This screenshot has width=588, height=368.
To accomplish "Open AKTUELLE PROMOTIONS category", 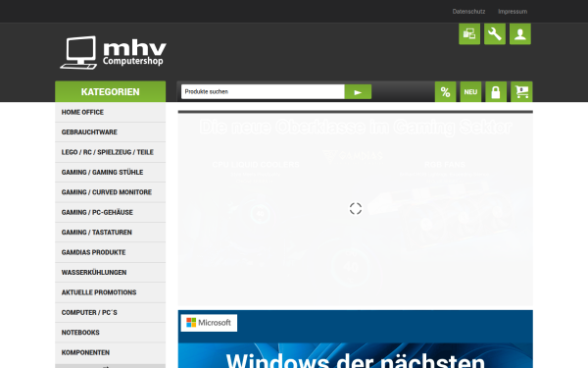I will pyautogui.click(x=110, y=292).
